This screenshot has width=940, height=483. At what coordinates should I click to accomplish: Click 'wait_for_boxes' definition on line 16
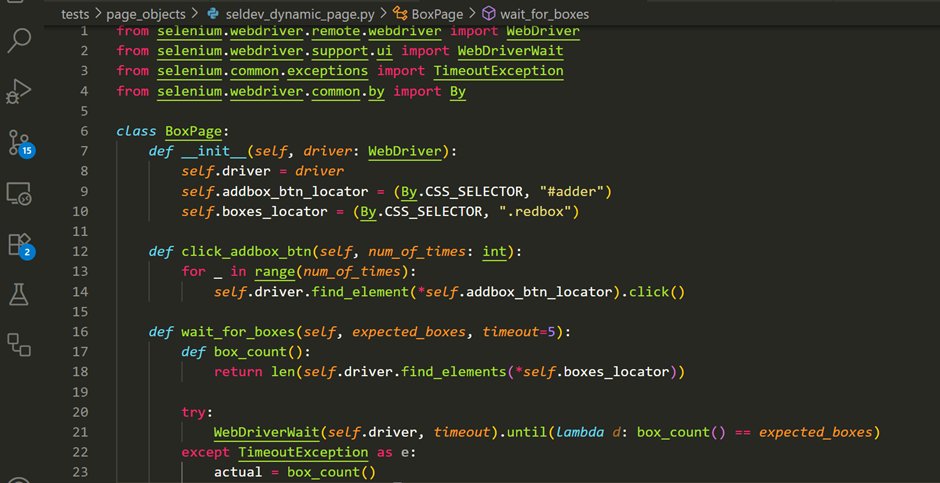(239, 331)
